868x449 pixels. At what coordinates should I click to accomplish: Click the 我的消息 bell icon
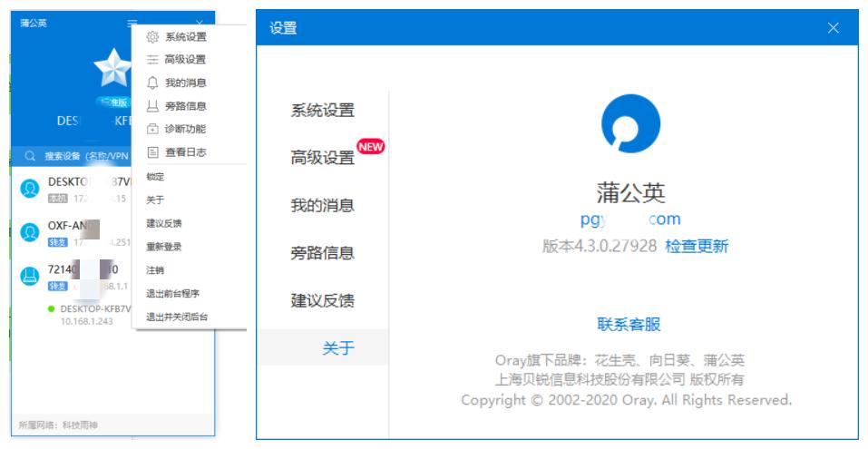(152, 83)
